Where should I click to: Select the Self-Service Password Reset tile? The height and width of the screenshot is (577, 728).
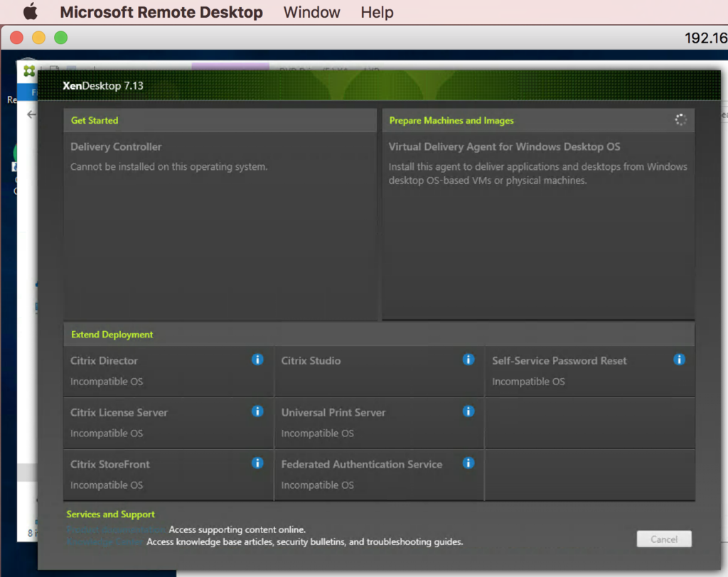[589, 372]
